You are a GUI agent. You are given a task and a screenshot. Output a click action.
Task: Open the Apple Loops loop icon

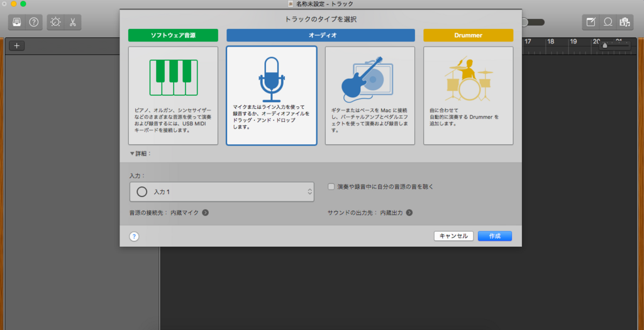(608, 22)
